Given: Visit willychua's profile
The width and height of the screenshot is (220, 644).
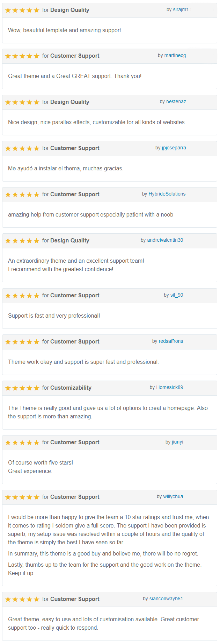Looking at the screenshot, I should pos(173,496).
